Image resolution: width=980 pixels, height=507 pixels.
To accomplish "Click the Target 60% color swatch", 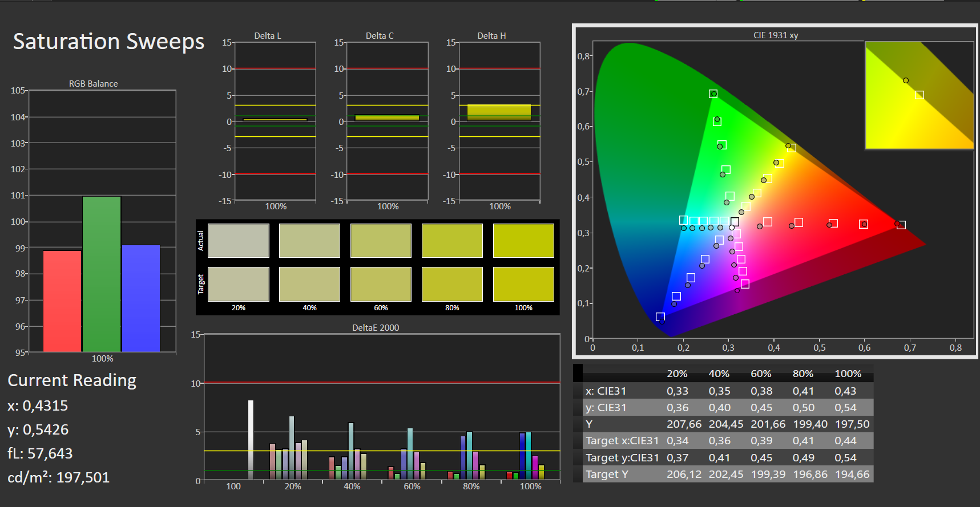I will [381, 284].
